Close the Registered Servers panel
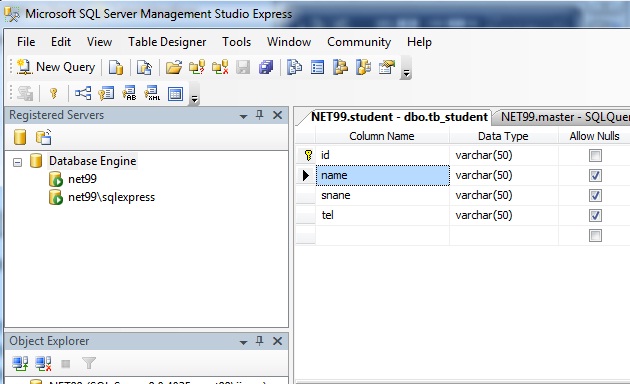Screen dimensions: 630x384 coord(277,115)
